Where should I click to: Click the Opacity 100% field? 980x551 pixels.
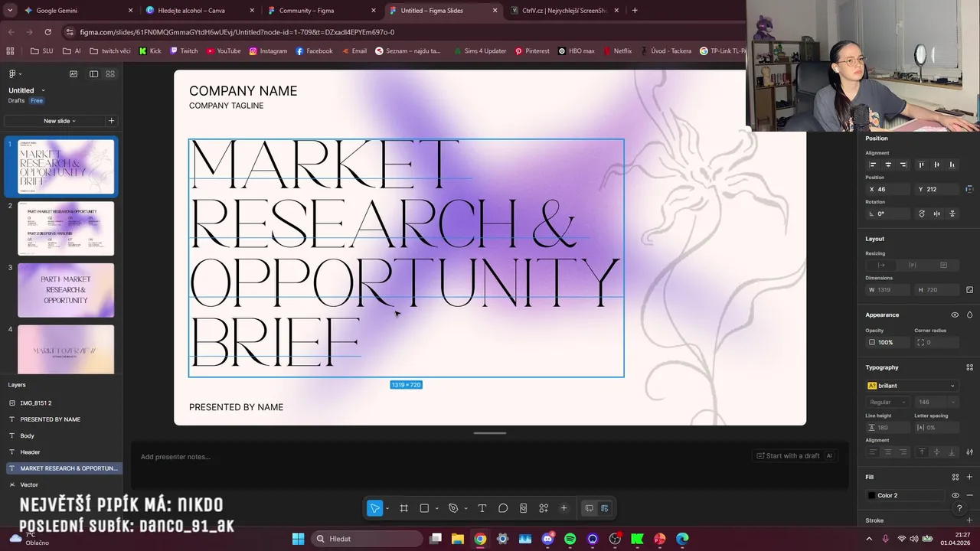[887, 342]
